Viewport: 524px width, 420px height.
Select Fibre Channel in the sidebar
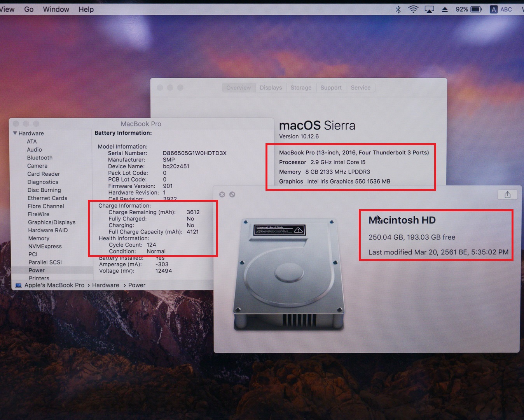pyautogui.click(x=46, y=206)
